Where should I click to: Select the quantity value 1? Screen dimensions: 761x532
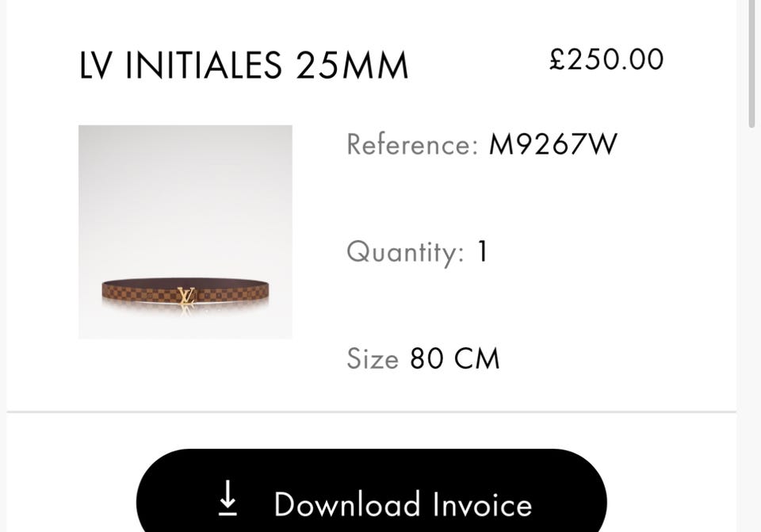click(x=483, y=251)
